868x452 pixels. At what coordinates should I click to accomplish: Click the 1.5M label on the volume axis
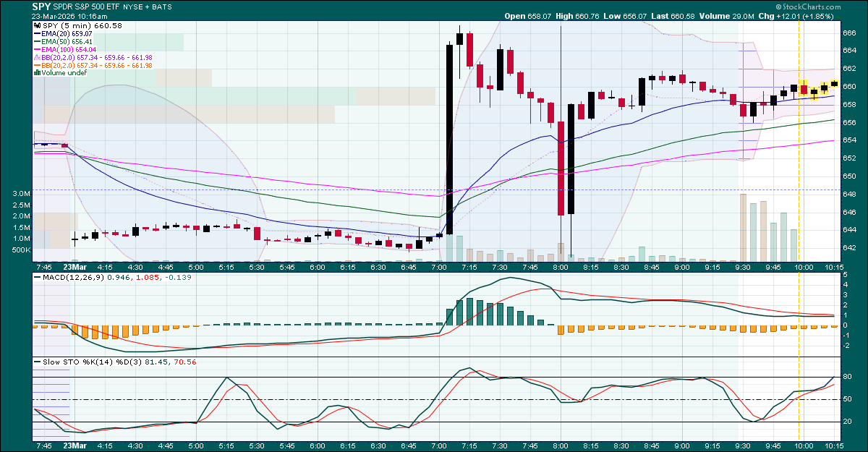tap(22, 228)
